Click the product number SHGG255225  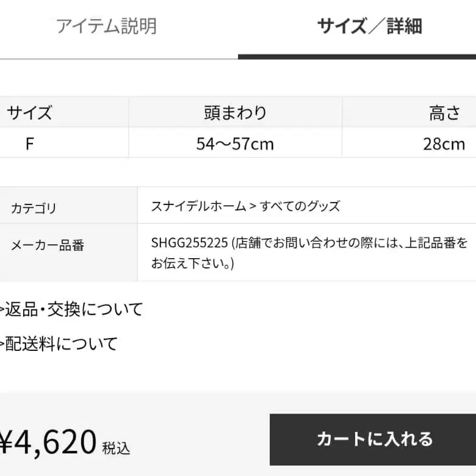pyautogui.click(x=189, y=242)
